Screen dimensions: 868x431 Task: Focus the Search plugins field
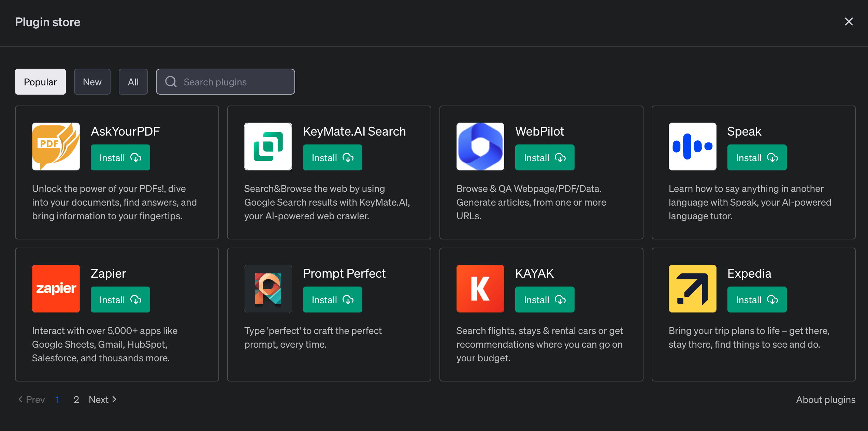[x=226, y=82]
